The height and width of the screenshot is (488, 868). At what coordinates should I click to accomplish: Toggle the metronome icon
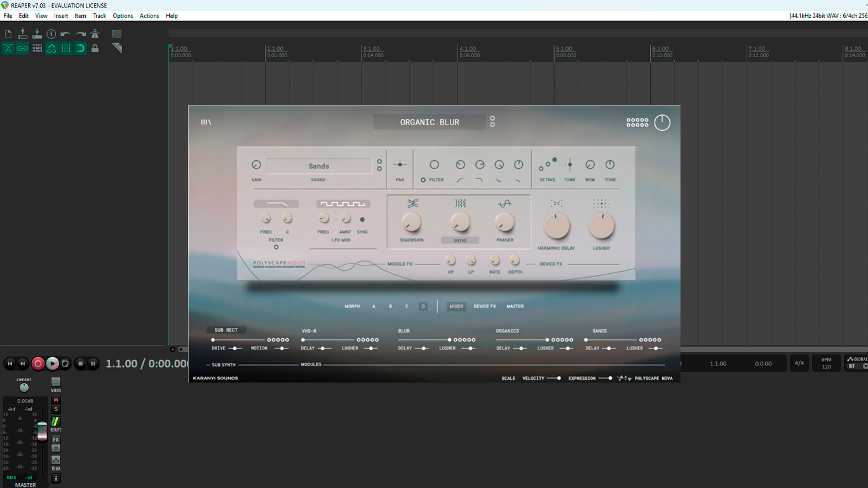(x=95, y=34)
